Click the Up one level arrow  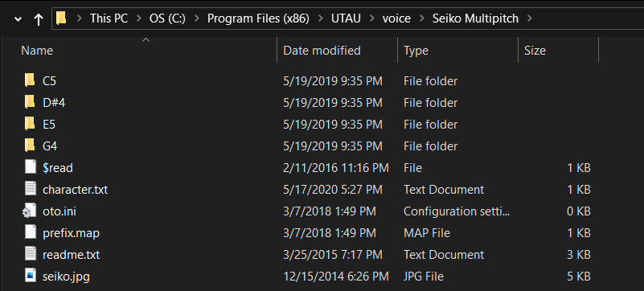tap(39, 18)
